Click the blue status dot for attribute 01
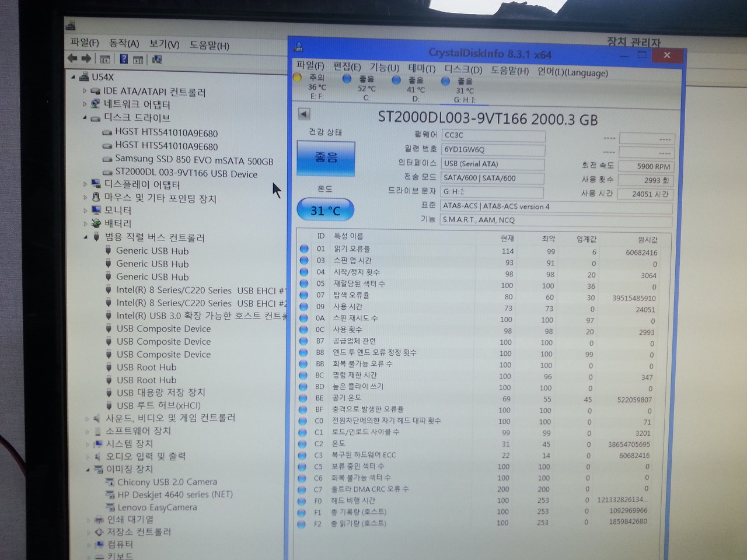 [303, 249]
